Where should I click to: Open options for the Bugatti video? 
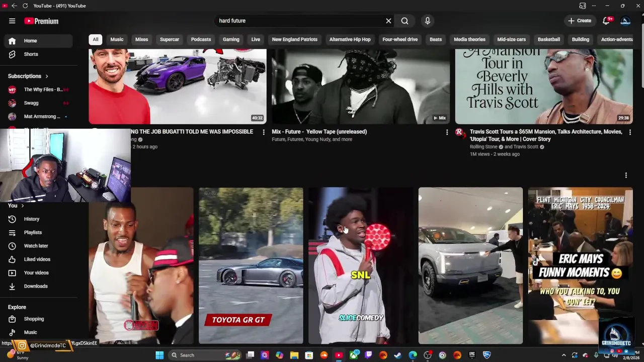[263, 132]
